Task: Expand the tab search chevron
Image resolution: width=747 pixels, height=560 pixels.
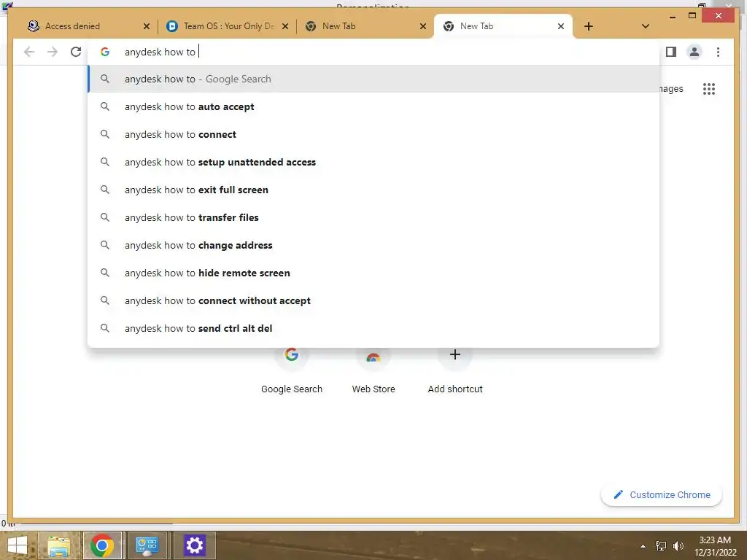Action: (645, 26)
